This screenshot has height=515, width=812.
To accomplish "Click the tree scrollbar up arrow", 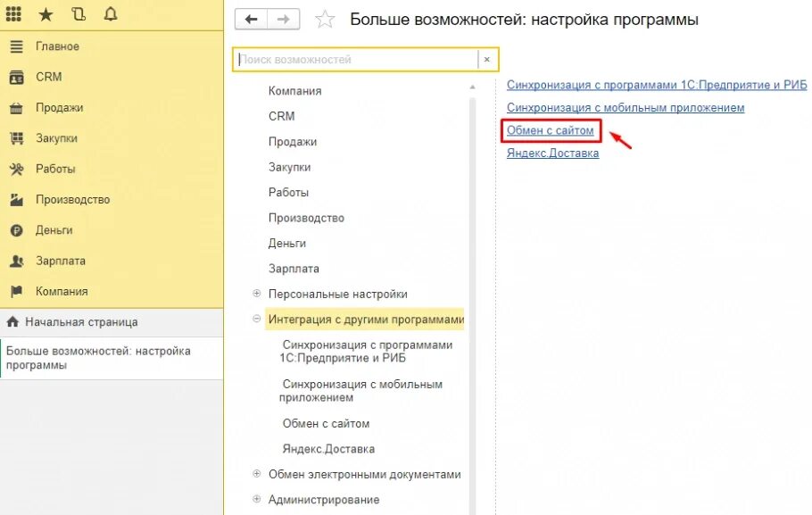I will pyautogui.click(x=472, y=87).
